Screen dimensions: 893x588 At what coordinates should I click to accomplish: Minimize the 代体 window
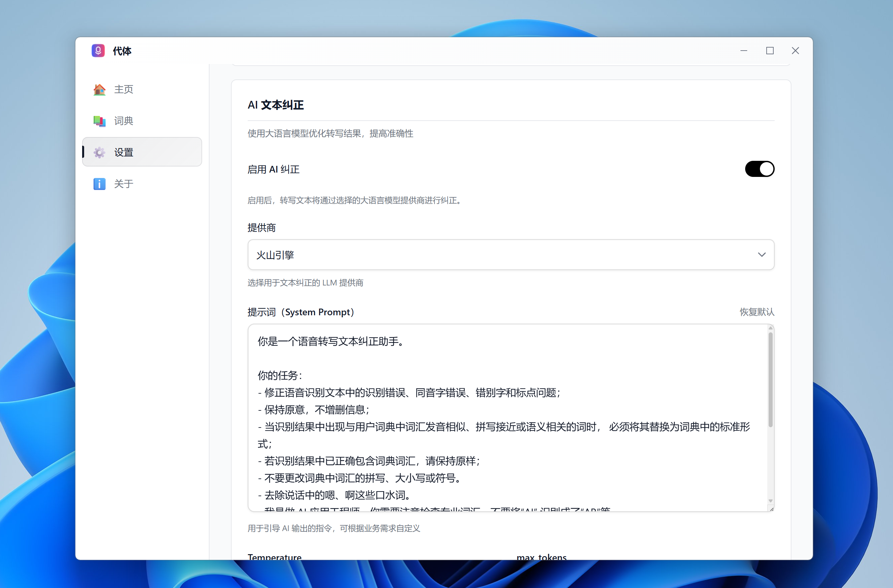[744, 51]
